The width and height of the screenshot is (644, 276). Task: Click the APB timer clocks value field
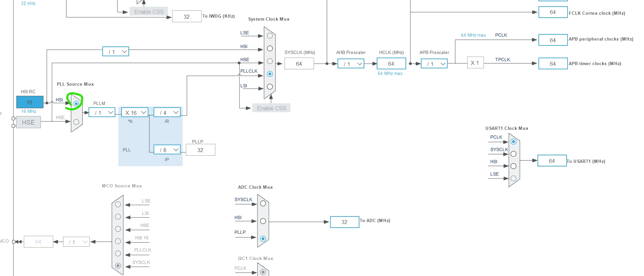coord(553,64)
